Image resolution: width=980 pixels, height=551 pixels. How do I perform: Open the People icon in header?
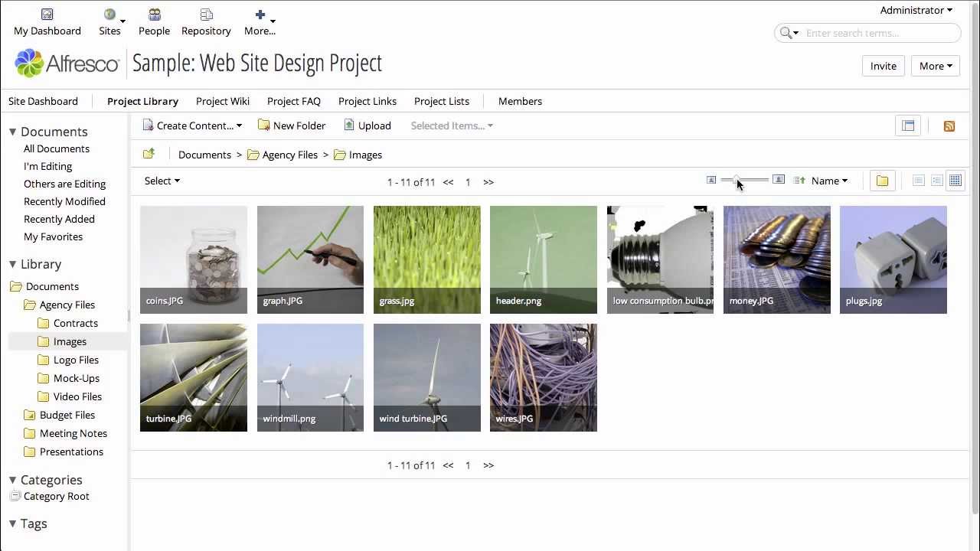(154, 15)
